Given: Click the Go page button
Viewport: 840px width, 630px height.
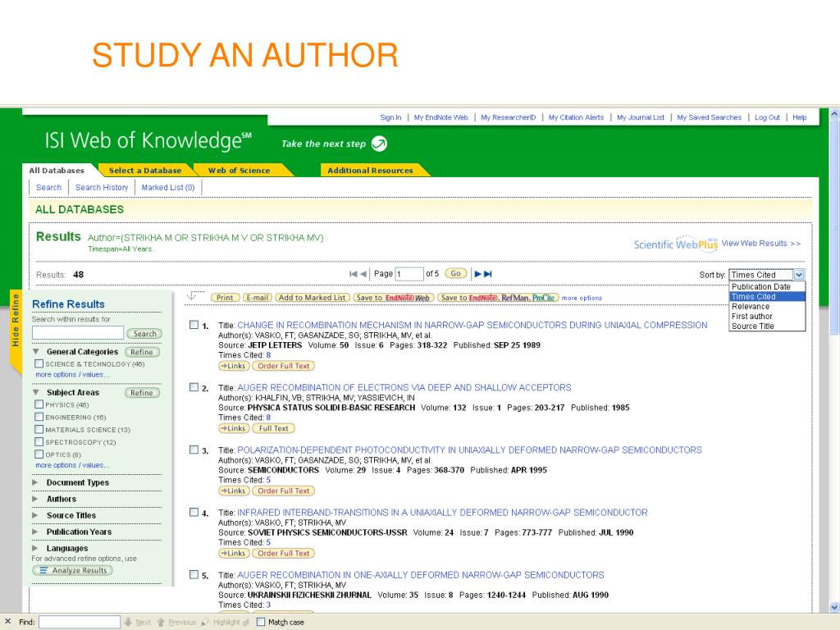Looking at the screenshot, I should pyautogui.click(x=455, y=274).
